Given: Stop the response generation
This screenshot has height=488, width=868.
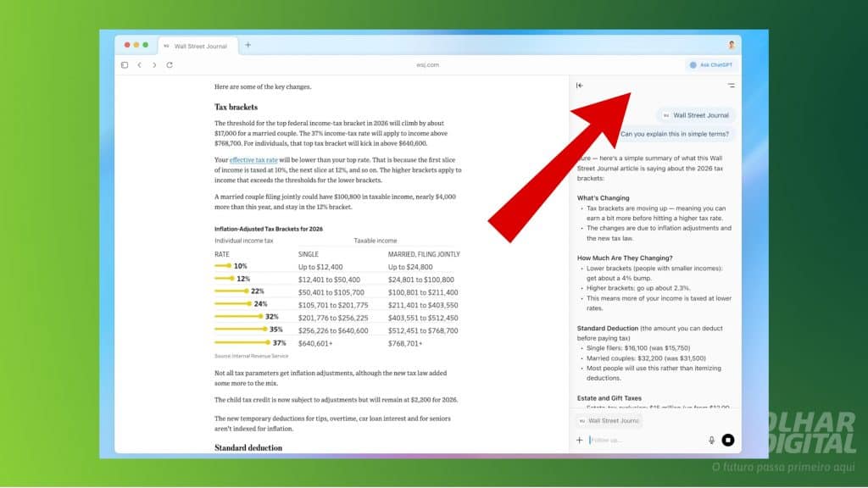Looking at the screenshot, I should [x=727, y=440].
